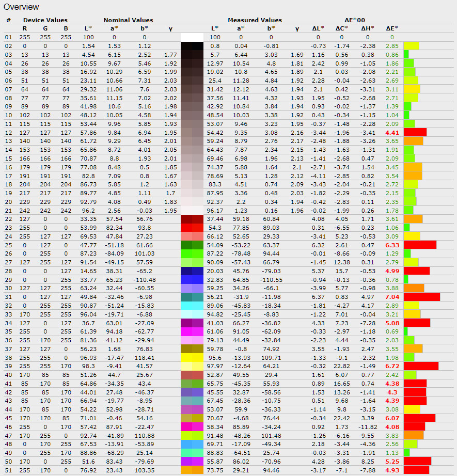Click the ΔE*00 column group header
Viewport: 457px width, 476px height.
point(355,20)
